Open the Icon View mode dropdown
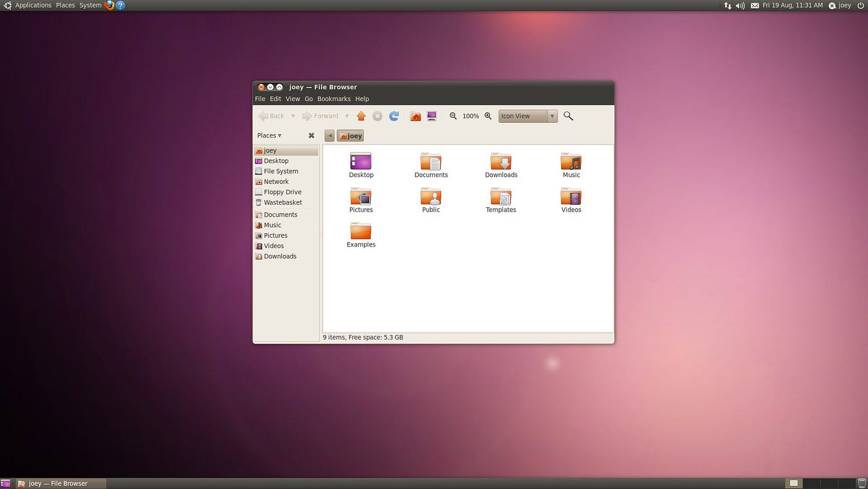This screenshot has width=868, height=489. coord(528,116)
